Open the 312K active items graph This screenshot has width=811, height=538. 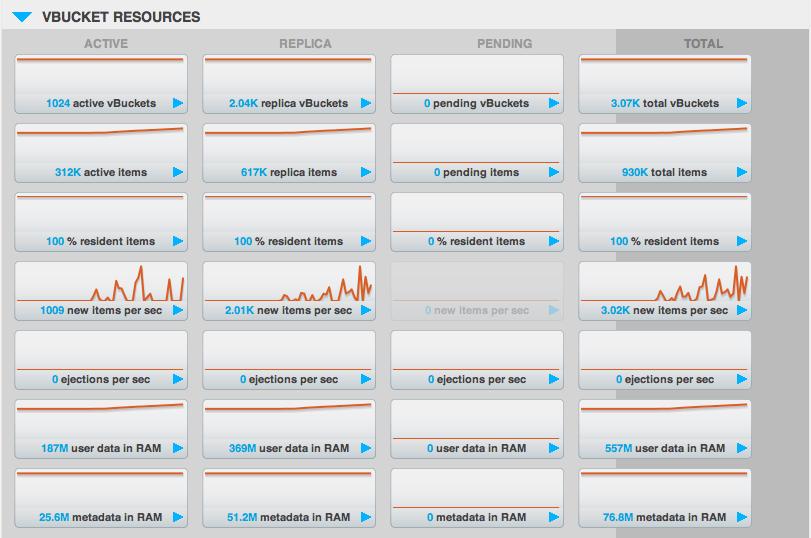point(100,141)
